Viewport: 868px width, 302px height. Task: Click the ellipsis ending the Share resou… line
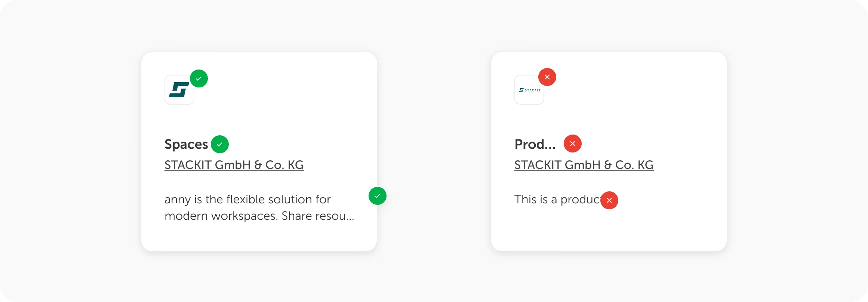click(x=350, y=217)
